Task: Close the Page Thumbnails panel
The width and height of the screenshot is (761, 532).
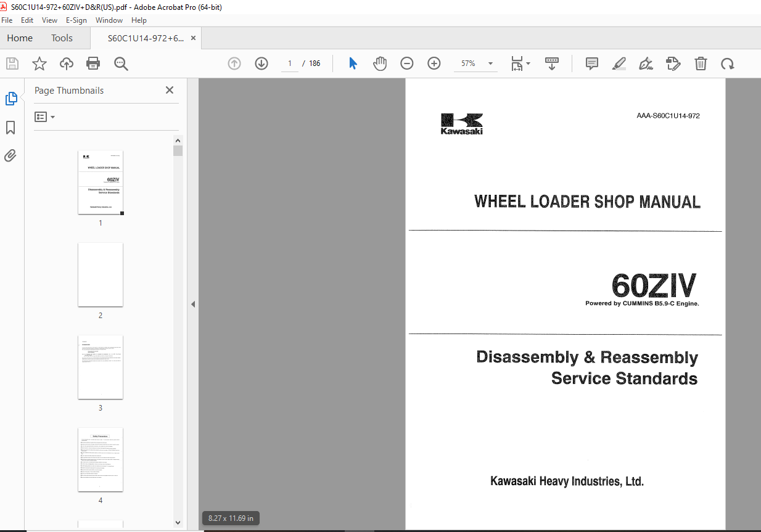Action: pos(170,90)
